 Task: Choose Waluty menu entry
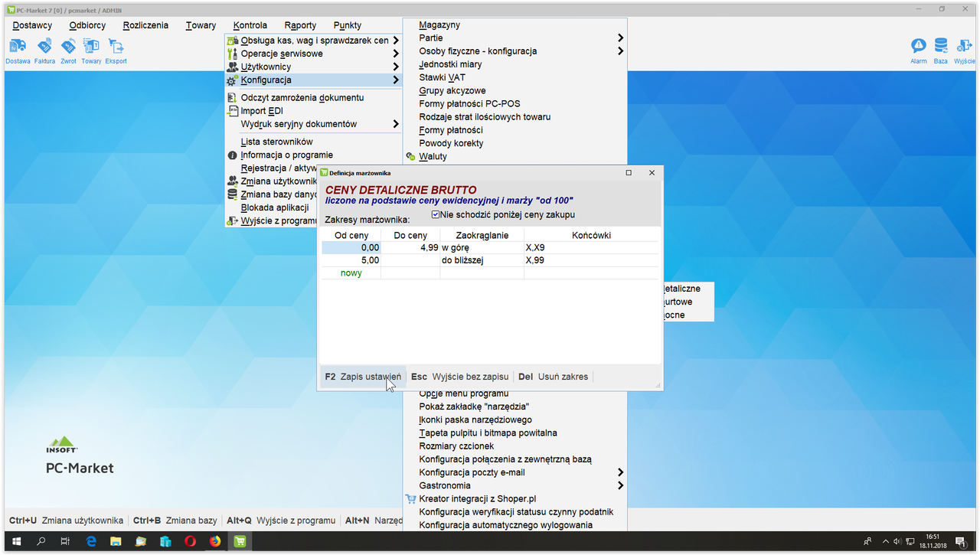(514, 156)
